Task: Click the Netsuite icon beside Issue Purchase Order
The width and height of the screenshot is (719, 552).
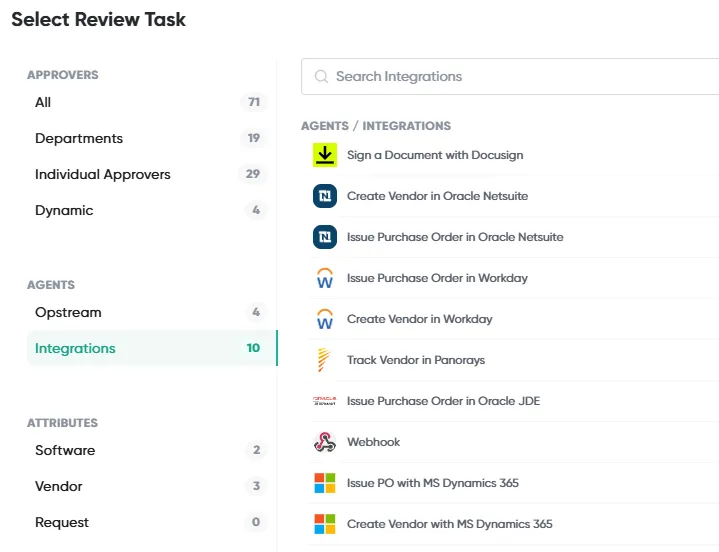Action: [x=325, y=237]
